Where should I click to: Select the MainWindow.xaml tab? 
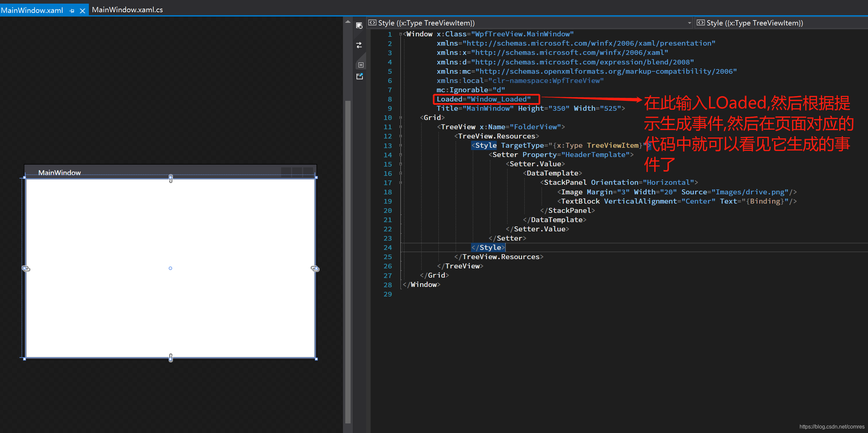pyautogui.click(x=32, y=10)
